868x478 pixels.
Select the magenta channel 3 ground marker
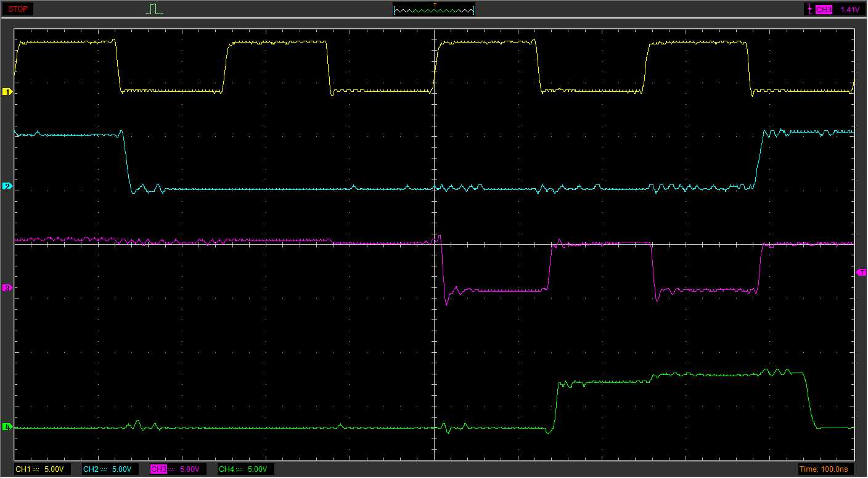point(7,288)
